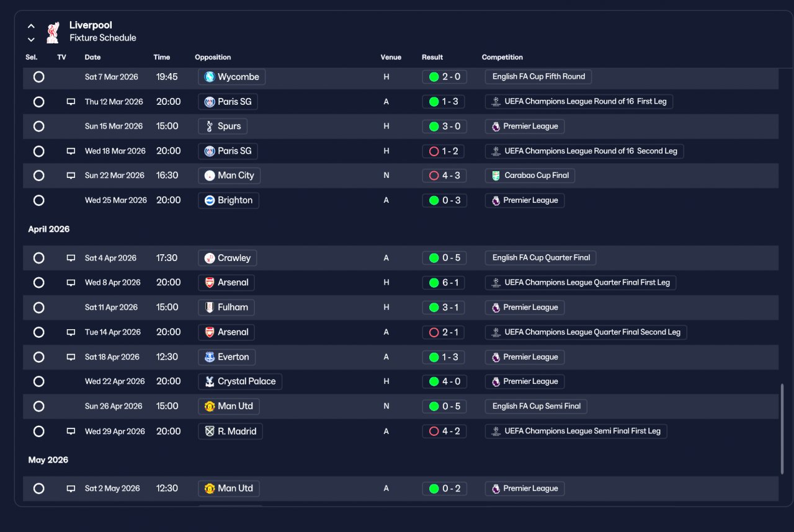Click the Crystal Palace club badge icon
Screen dimensions: 794x532
pyautogui.click(x=210, y=381)
